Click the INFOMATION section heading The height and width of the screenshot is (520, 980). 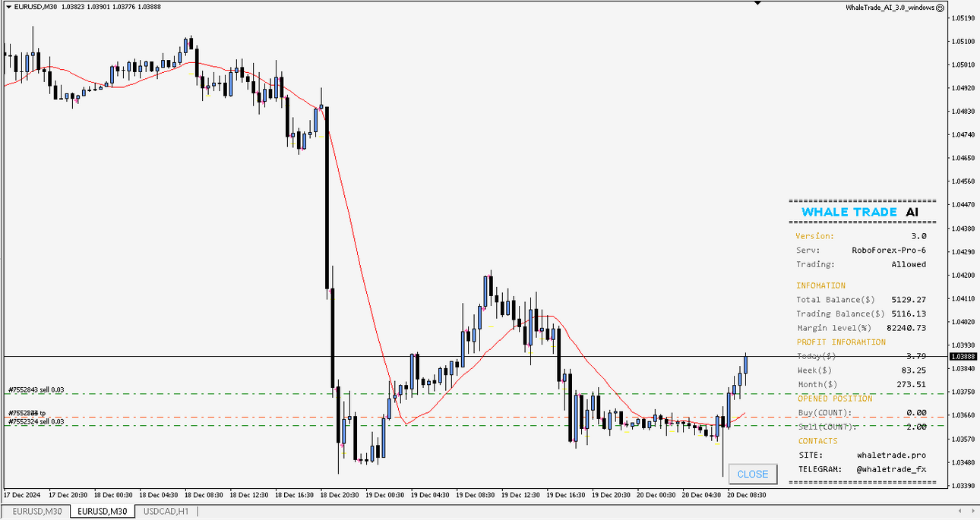tap(820, 285)
